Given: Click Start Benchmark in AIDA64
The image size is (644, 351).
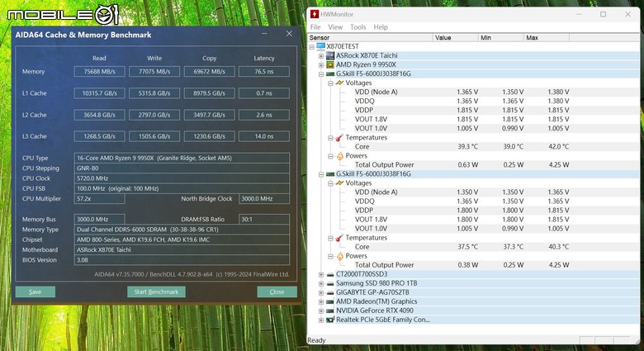Looking at the screenshot, I should click(x=156, y=292).
